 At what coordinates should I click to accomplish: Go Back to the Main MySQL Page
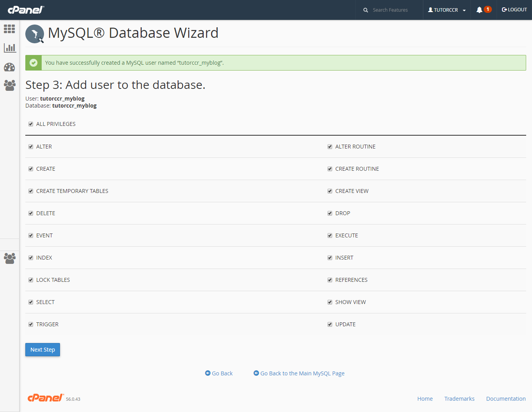pos(299,373)
